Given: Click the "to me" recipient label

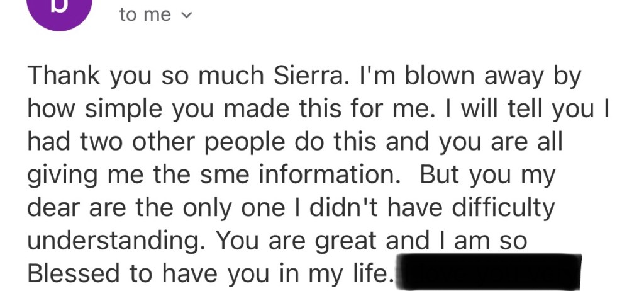Looking at the screenshot, I should [145, 15].
